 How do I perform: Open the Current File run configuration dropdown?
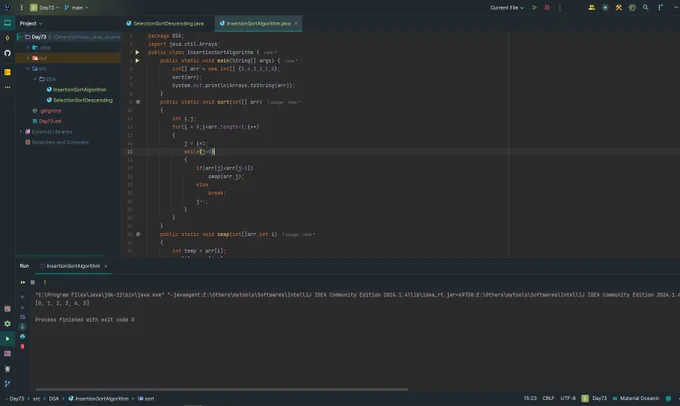pyautogui.click(x=507, y=7)
